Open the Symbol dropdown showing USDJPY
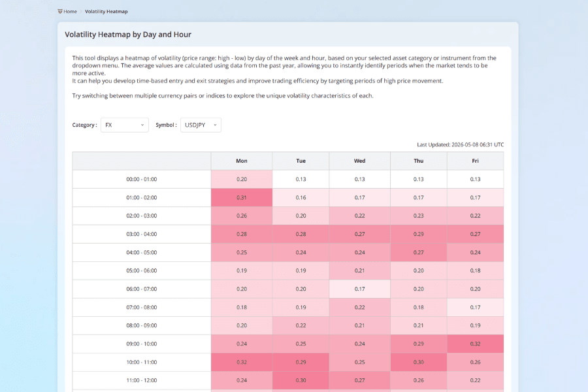Screen dimensions: 588x392 click(x=201, y=125)
